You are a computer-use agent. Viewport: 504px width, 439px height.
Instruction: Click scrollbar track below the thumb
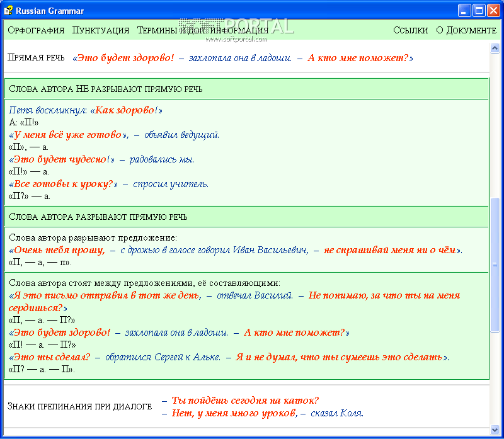[x=495, y=379]
